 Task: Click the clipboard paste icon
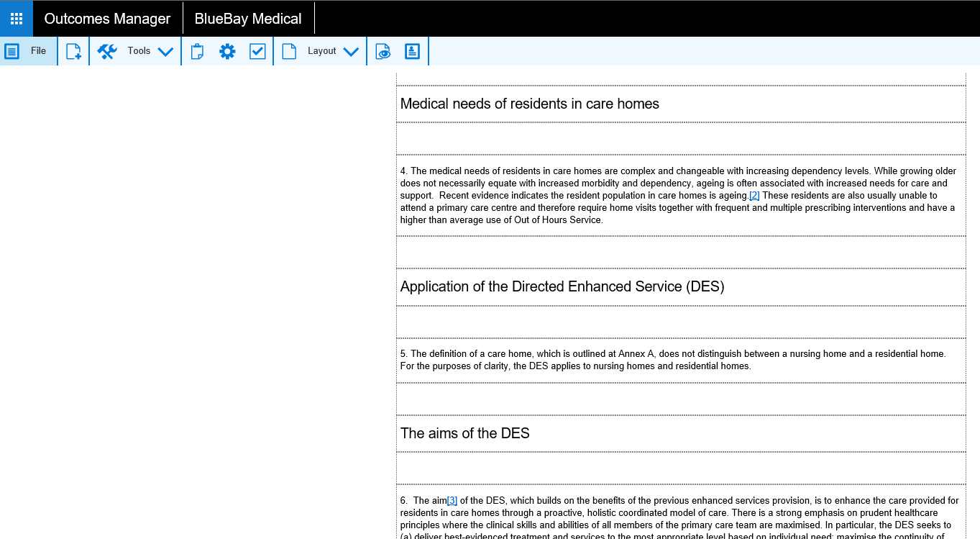pyautogui.click(x=197, y=51)
